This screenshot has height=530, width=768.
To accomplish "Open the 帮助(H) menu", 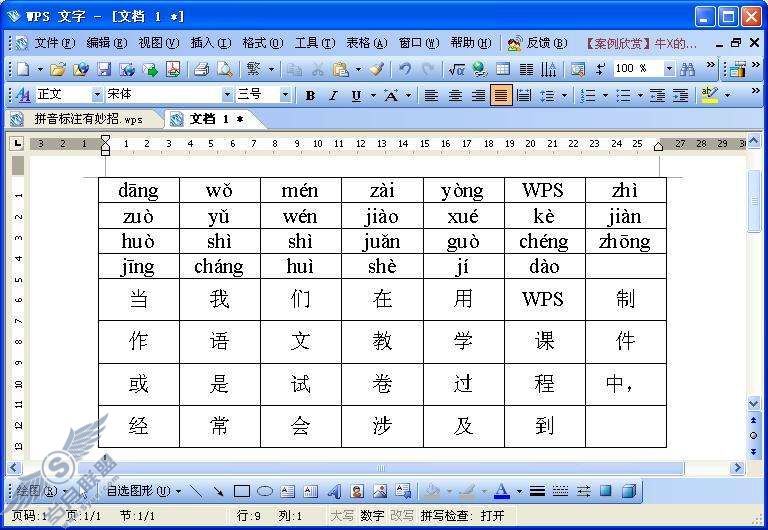I will click(471, 43).
